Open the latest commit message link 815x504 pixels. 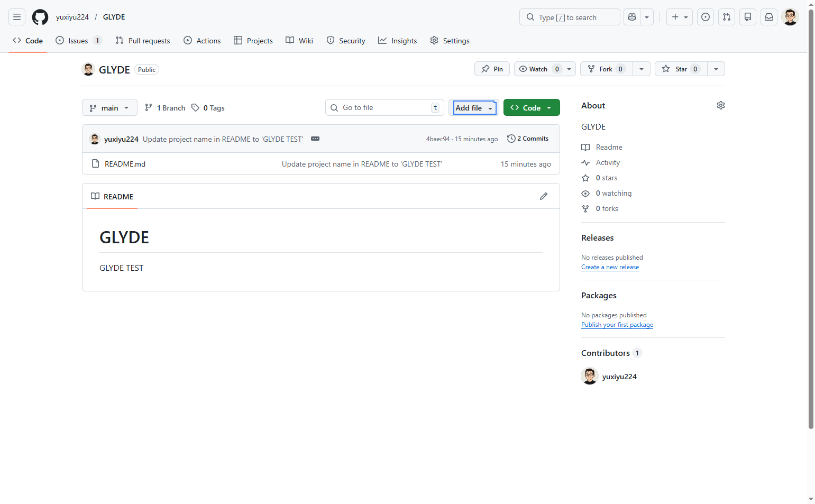tap(223, 139)
